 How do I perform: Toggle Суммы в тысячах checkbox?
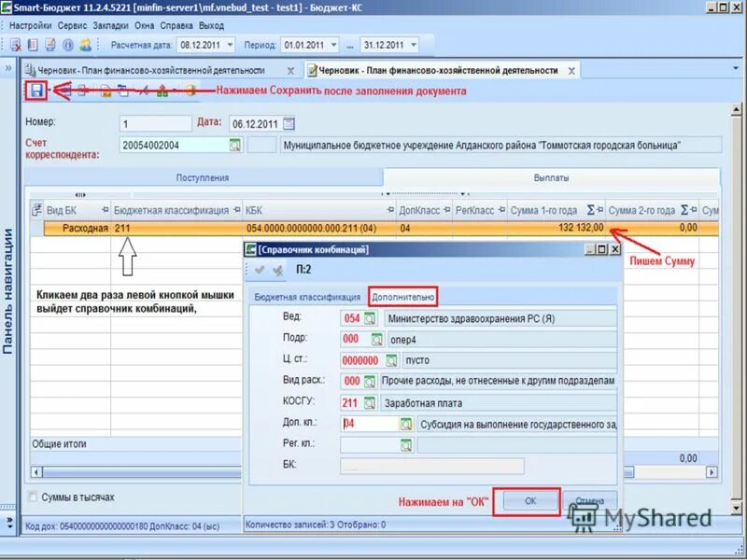(33, 497)
